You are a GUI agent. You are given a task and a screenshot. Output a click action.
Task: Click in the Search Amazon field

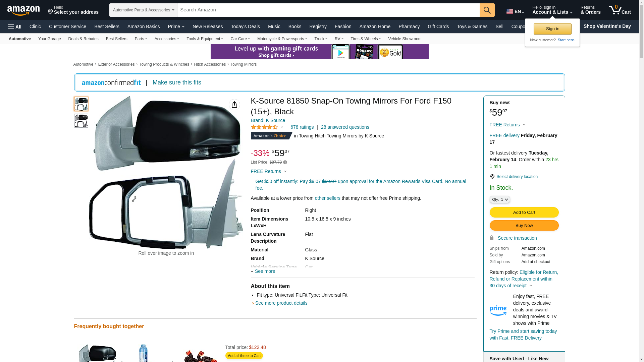click(x=328, y=10)
